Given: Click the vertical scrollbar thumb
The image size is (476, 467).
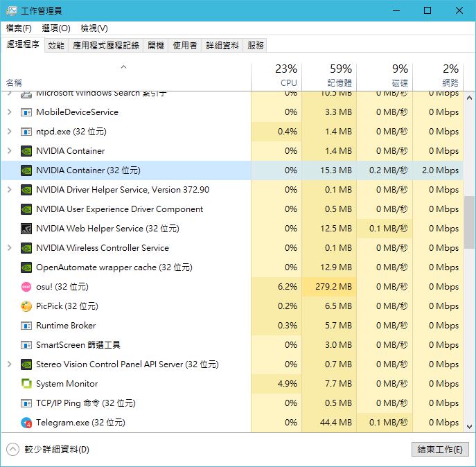Looking at the screenshot, I should point(469,222).
